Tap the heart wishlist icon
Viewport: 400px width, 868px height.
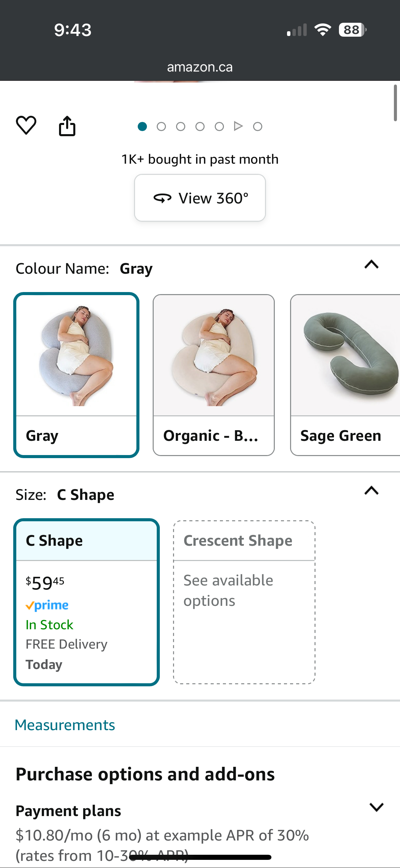click(26, 125)
